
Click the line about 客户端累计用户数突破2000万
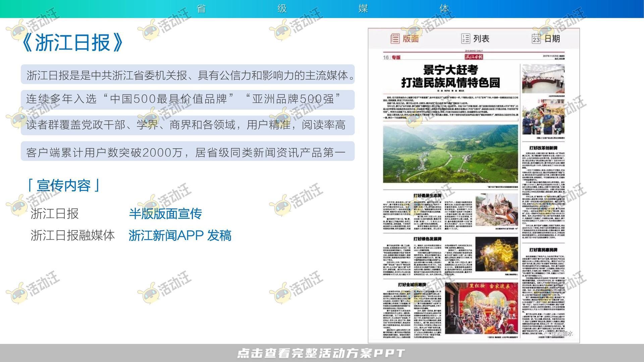coord(187,151)
